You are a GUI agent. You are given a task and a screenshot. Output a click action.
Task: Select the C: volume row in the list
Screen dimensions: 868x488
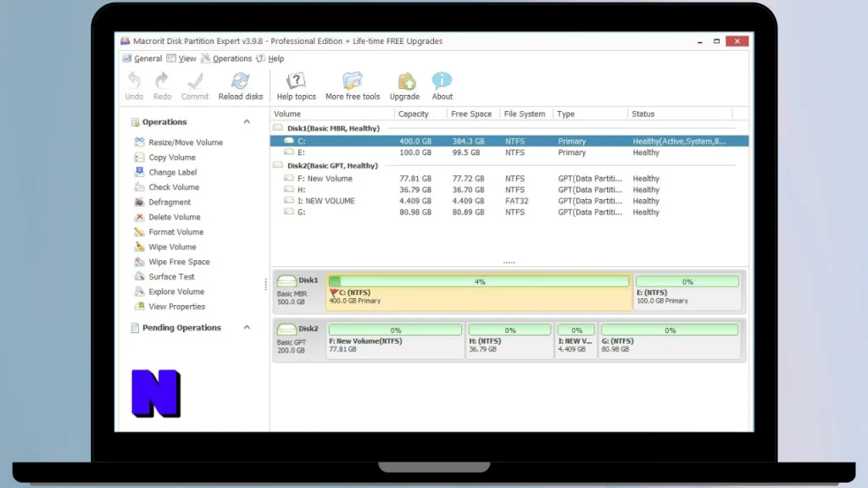pos(509,141)
